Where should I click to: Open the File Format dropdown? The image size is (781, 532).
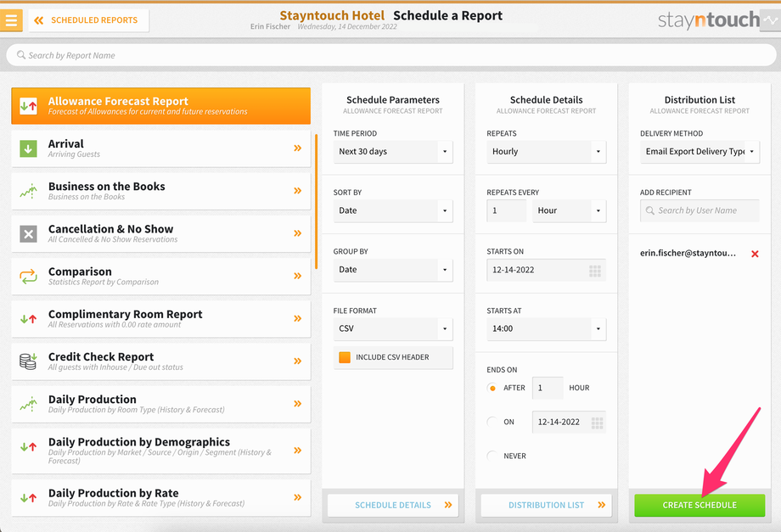coord(393,329)
